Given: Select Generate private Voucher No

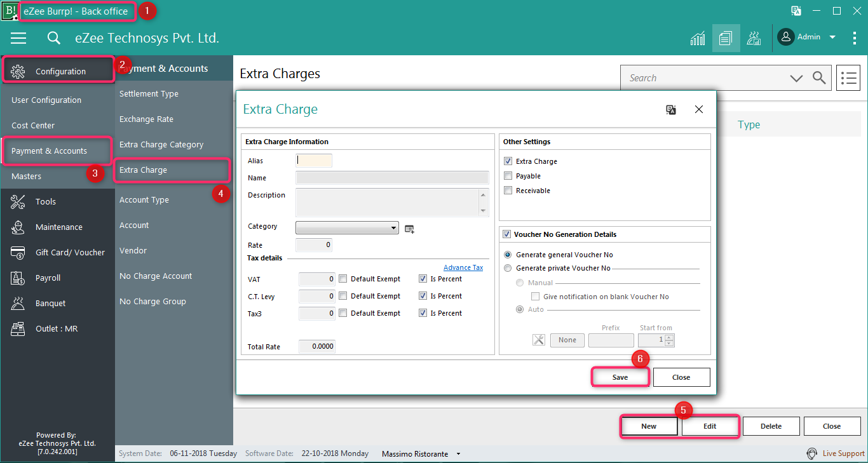Looking at the screenshot, I should tap(508, 268).
